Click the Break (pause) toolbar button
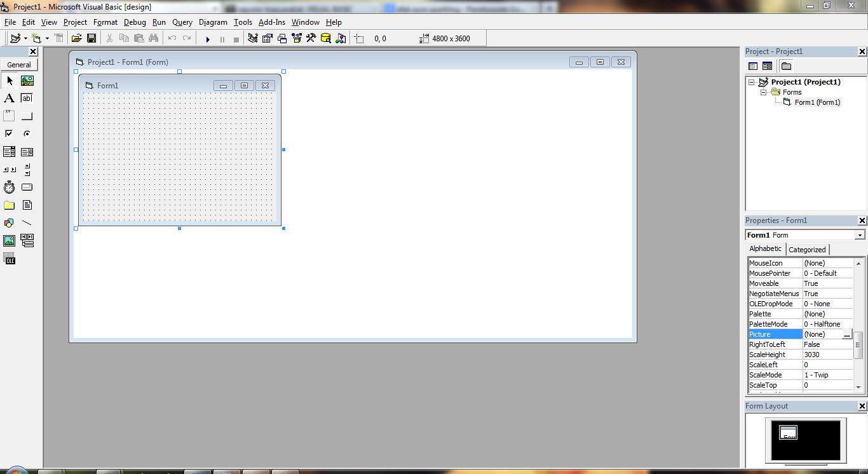Image resolution: width=868 pixels, height=474 pixels. (222, 39)
